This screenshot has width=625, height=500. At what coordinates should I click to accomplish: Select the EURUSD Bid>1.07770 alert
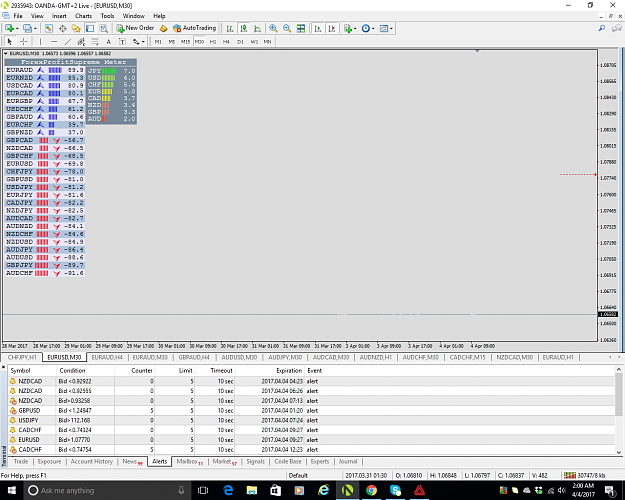[311, 439]
